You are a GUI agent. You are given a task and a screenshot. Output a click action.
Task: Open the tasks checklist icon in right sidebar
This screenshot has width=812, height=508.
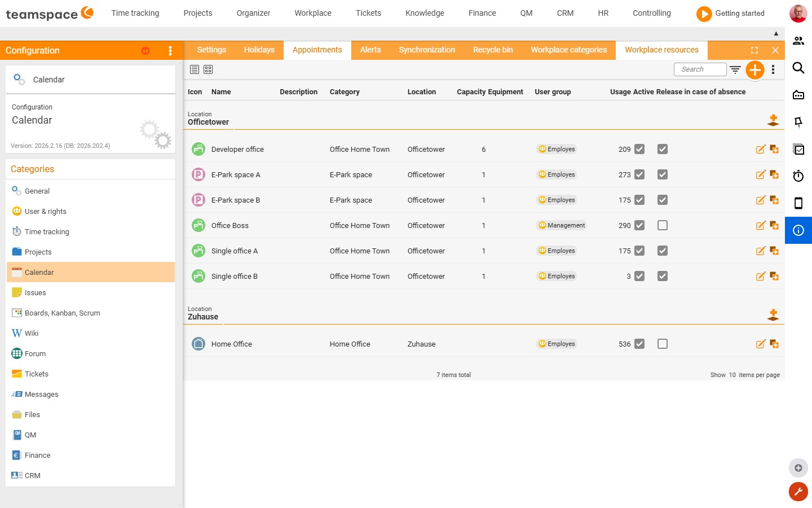[798, 149]
